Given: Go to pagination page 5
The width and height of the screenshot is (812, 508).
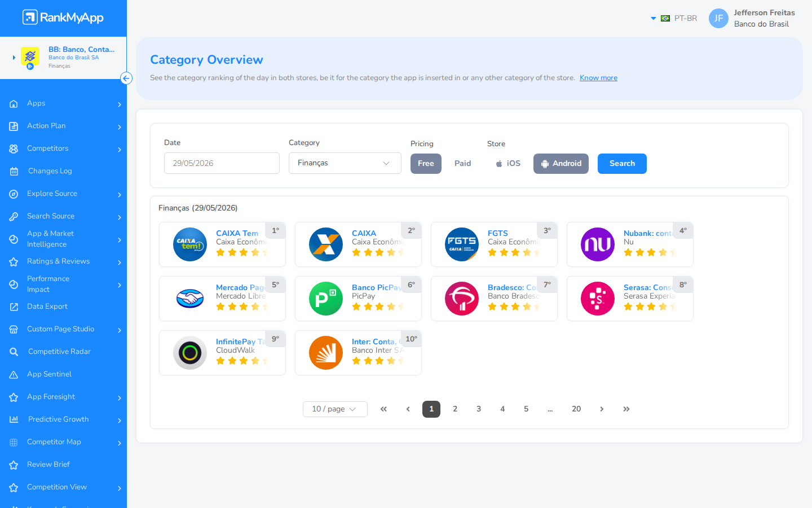Looking at the screenshot, I should click(526, 409).
